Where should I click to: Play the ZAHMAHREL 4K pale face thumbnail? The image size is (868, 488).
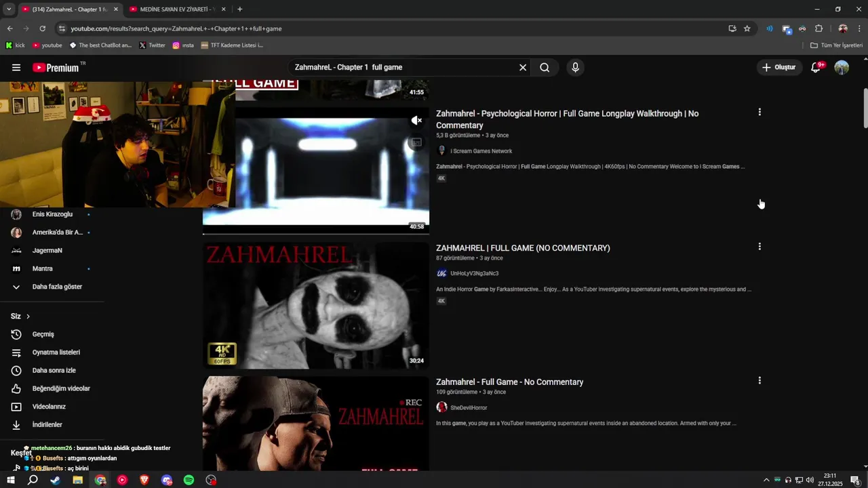(316, 306)
